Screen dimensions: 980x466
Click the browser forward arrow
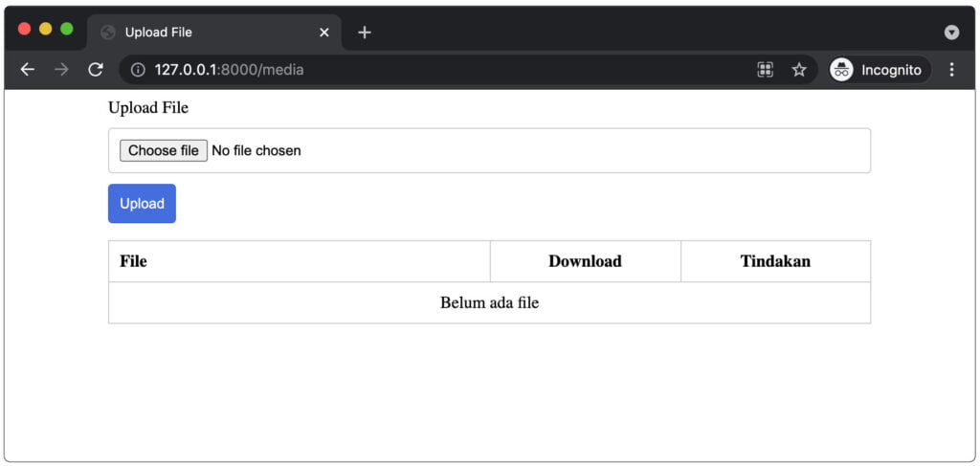[x=61, y=69]
